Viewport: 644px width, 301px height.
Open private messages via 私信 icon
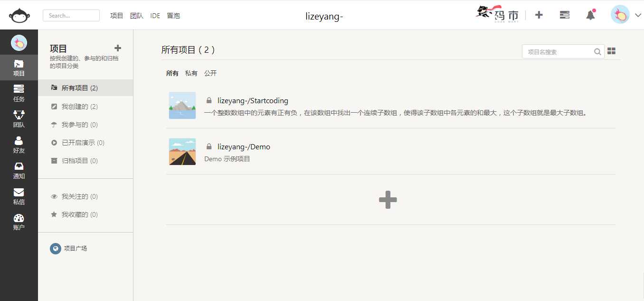pos(19,196)
